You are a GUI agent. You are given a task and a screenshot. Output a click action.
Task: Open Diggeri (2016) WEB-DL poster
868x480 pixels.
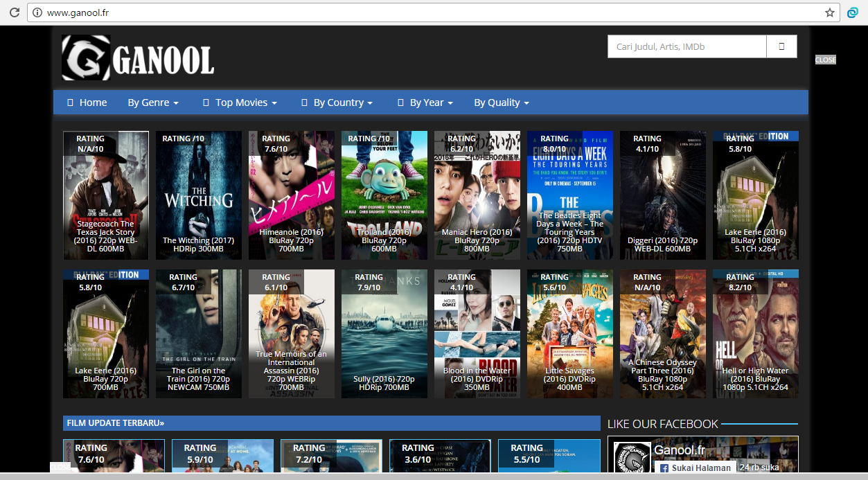663,195
